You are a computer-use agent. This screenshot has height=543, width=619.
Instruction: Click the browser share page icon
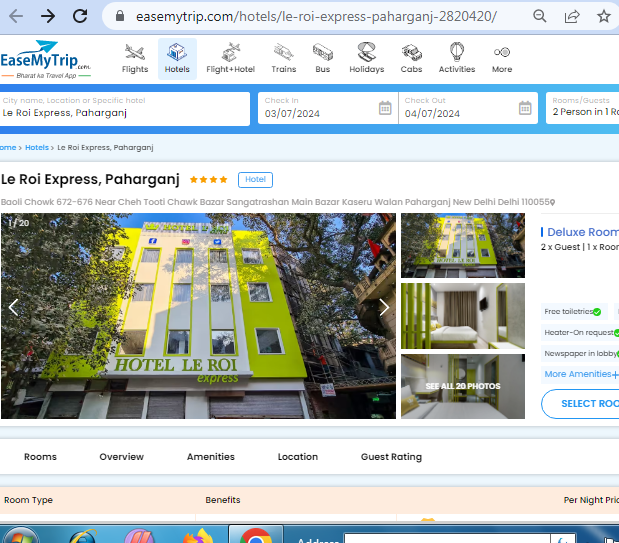point(572,16)
